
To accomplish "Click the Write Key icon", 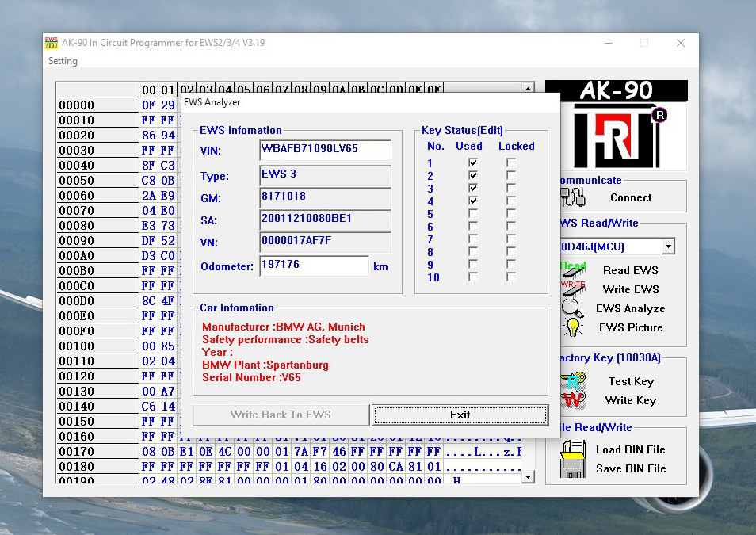I will 573,400.
